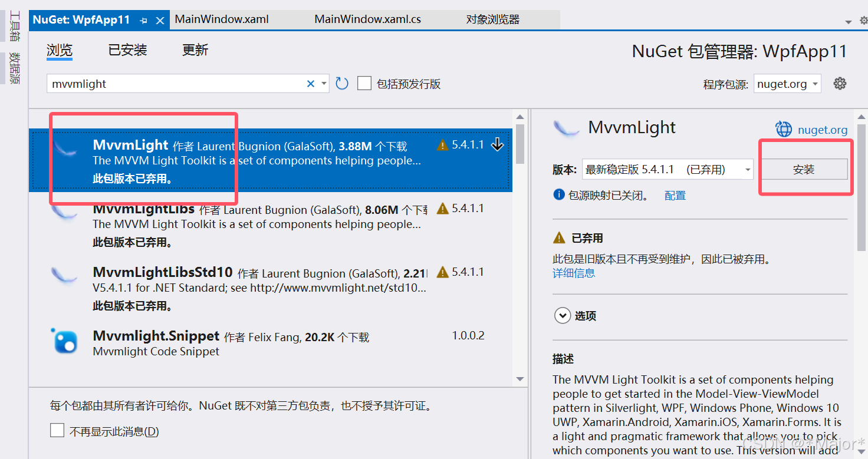The height and width of the screenshot is (459, 868).
Task: Open the NuGet settings gear
Action: tap(840, 83)
